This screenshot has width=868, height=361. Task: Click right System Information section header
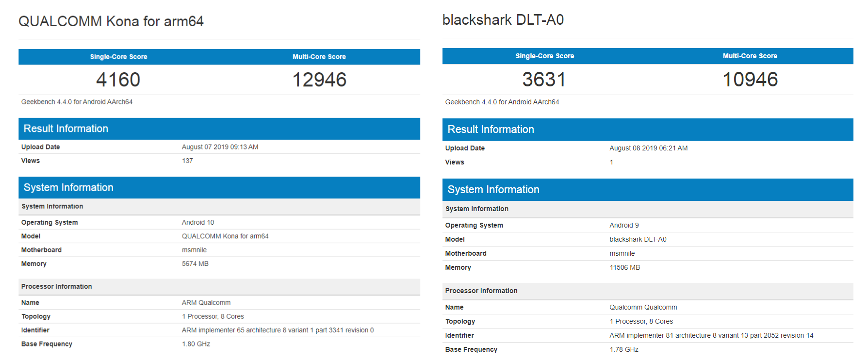pos(648,190)
